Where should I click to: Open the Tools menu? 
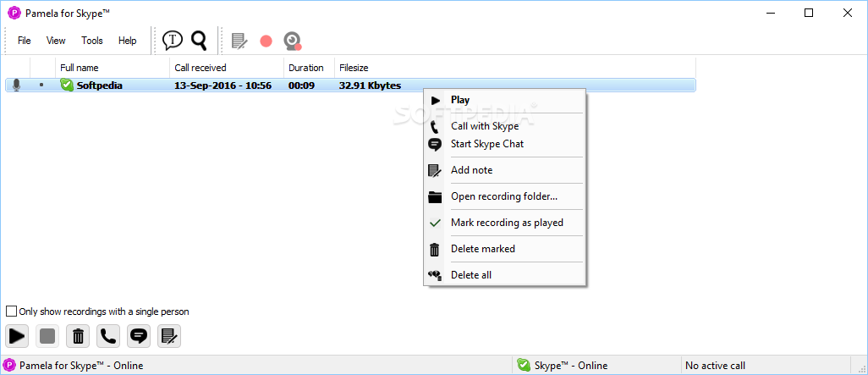pos(92,41)
